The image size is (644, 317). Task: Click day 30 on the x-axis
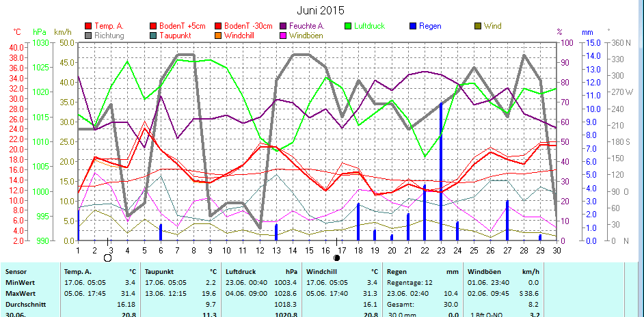[557, 249]
